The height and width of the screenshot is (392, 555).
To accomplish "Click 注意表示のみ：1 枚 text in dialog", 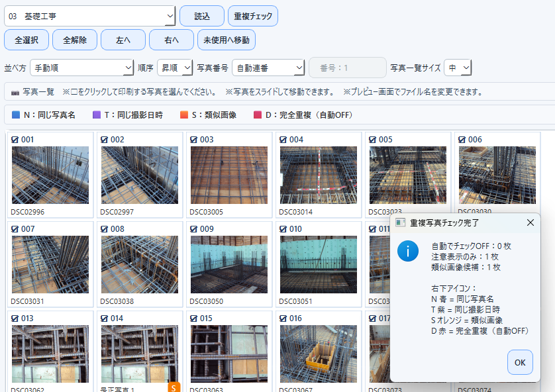I will [465, 256].
